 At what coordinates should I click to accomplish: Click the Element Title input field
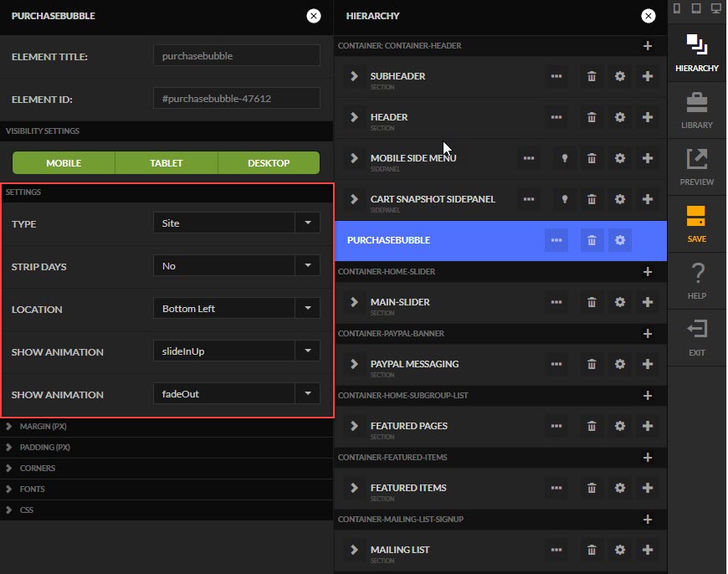pos(236,56)
